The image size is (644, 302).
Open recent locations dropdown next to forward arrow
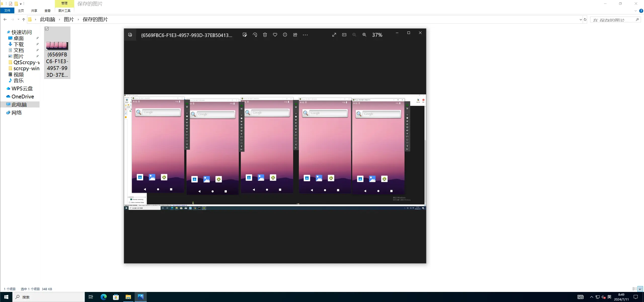(x=18, y=20)
